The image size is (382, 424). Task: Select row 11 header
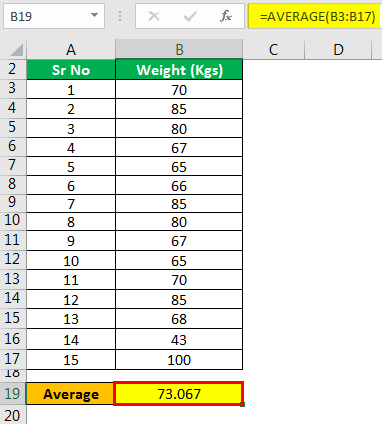click(13, 240)
